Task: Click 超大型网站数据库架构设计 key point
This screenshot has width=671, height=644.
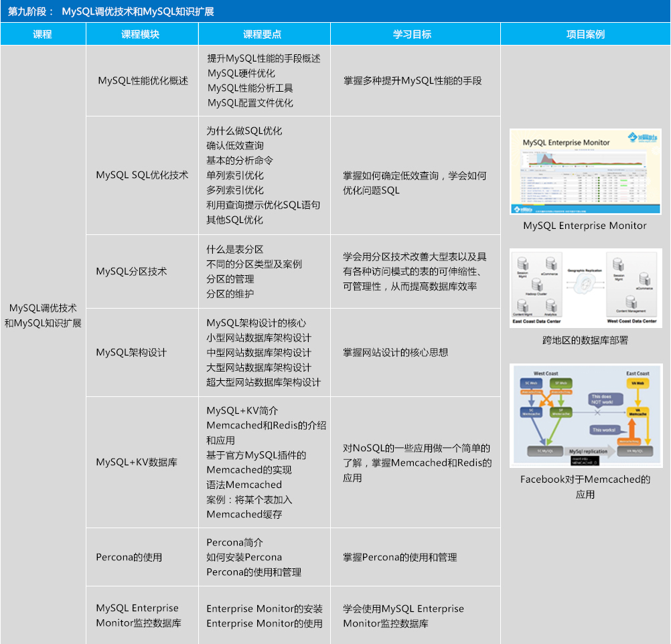Action: [263, 382]
